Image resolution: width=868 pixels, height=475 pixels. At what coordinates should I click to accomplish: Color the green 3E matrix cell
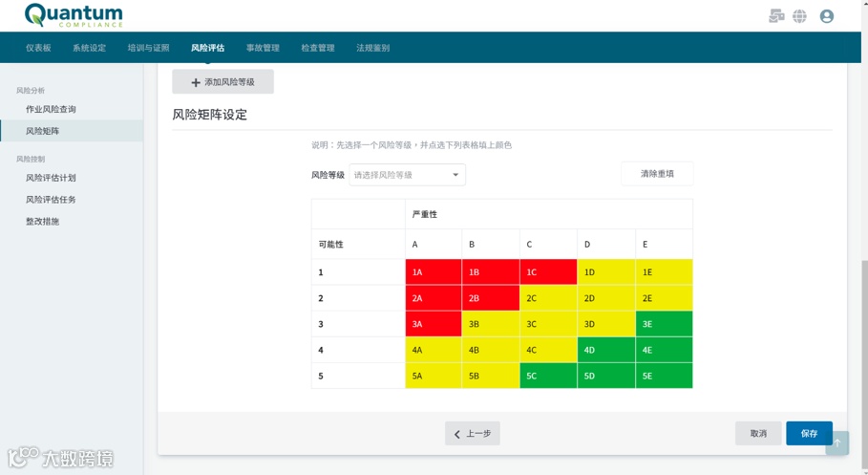coord(664,324)
